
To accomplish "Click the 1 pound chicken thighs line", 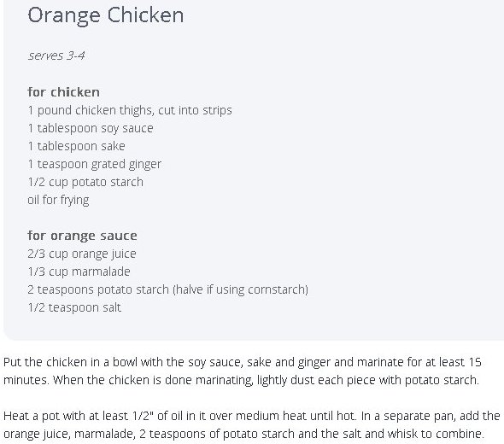I will [x=130, y=110].
